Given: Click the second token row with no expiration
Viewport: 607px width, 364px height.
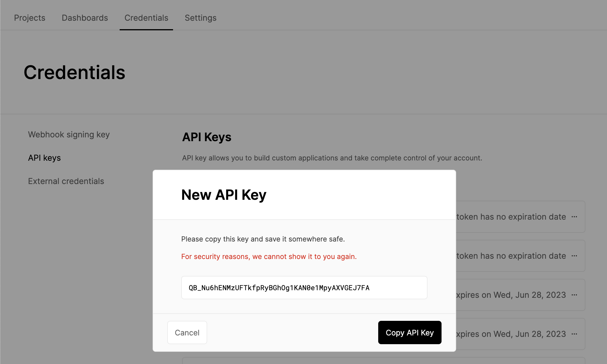Looking at the screenshot, I should click(521, 256).
